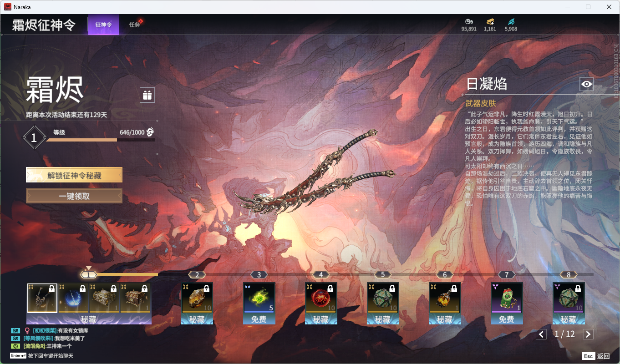Click the teal feather currency icon showing 5,908

click(x=511, y=21)
